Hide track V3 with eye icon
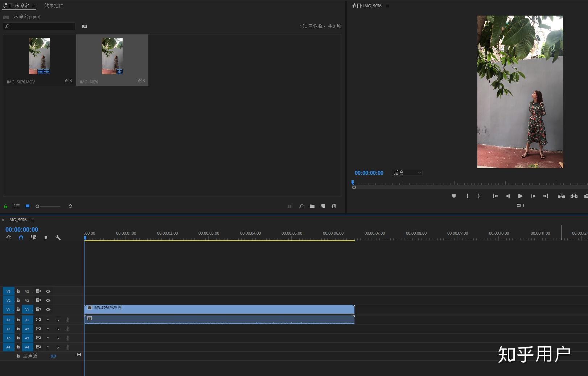This screenshot has height=376, width=588. (x=48, y=291)
